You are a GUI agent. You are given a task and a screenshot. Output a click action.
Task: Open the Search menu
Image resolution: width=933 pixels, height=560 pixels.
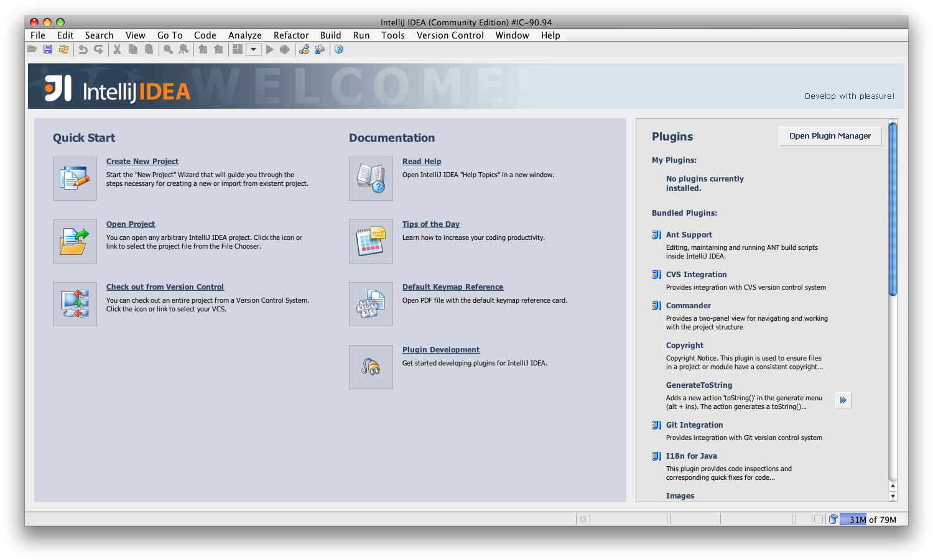click(100, 35)
